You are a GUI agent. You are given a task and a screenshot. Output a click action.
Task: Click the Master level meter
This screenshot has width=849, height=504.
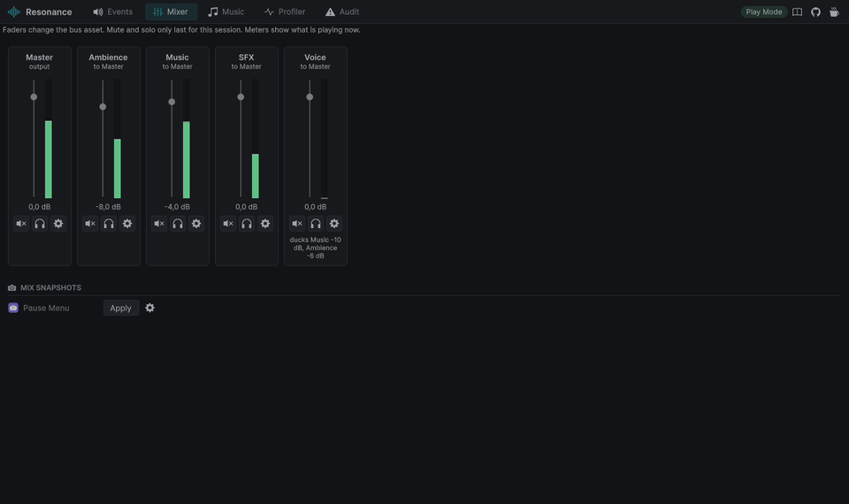point(48,139)
